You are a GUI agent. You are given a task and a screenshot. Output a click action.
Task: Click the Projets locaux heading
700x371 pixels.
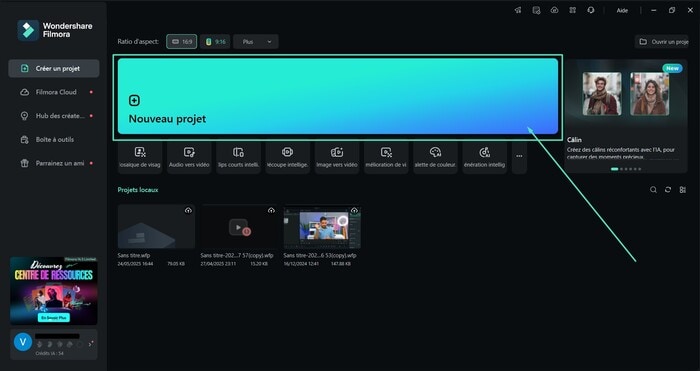click(x=138, y=190)
